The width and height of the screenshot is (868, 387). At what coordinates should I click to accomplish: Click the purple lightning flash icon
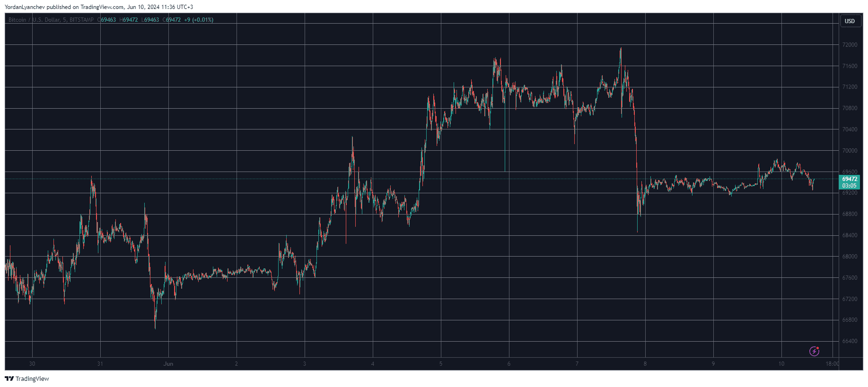point(814,351)
